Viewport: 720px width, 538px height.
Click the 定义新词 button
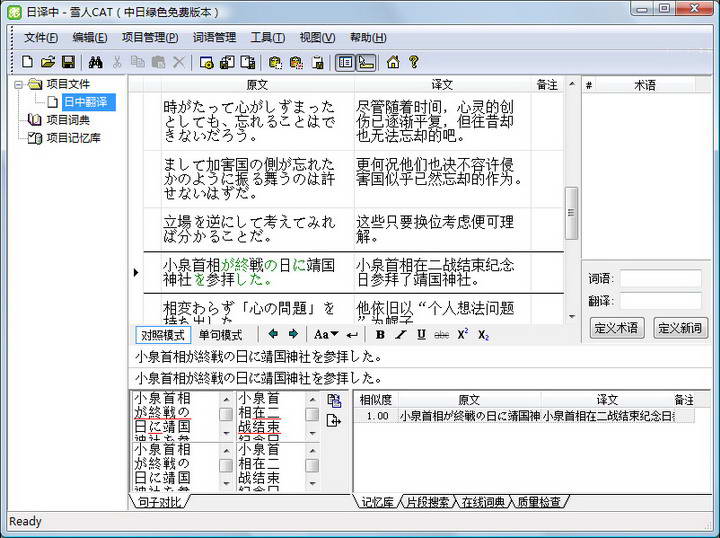pyautogui.click(x=680, y=328)
